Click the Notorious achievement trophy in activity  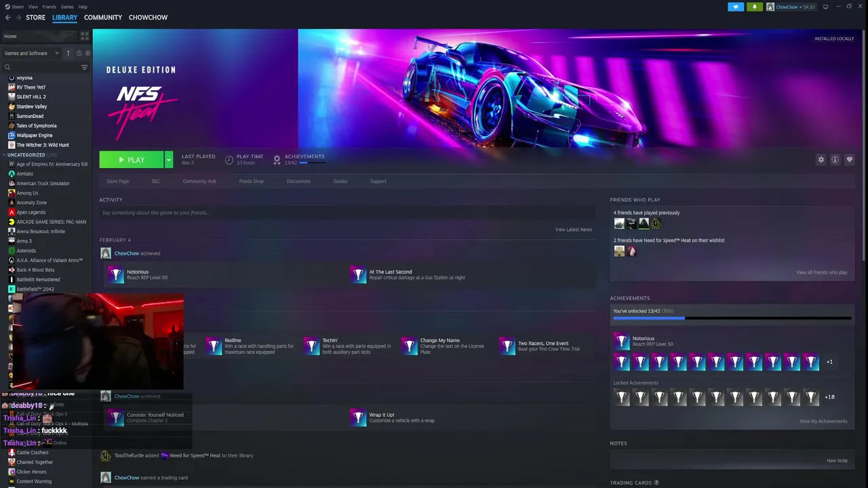tap(116, 274)
